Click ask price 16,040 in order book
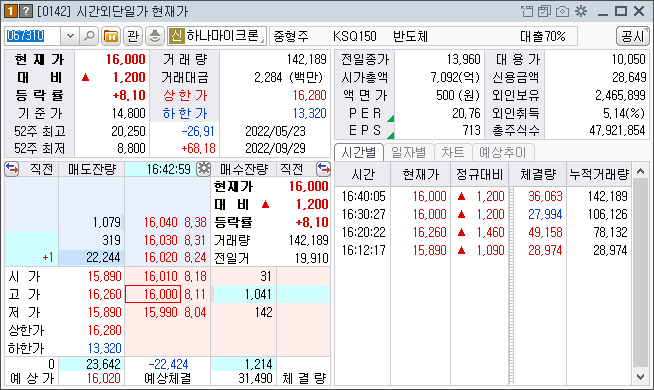654x390 pixels. point(161,222)
